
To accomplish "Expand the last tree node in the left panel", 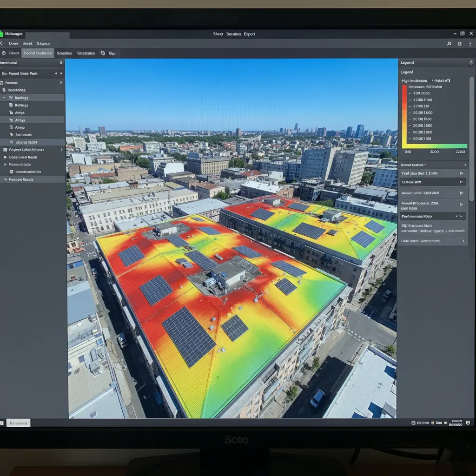I will pyautogui.click(x=5, y=179).
